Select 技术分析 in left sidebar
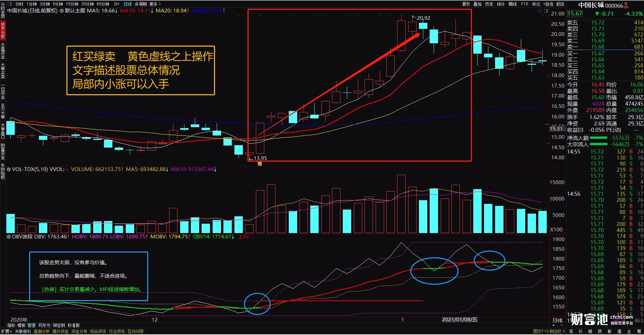644x335 pixels. pyautogui.click(x=3, y=31)
